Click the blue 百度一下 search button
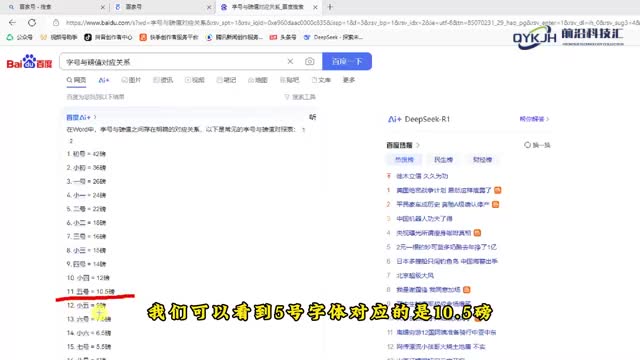The height and width of the screenshot is (360, 640). pos(347,61)
